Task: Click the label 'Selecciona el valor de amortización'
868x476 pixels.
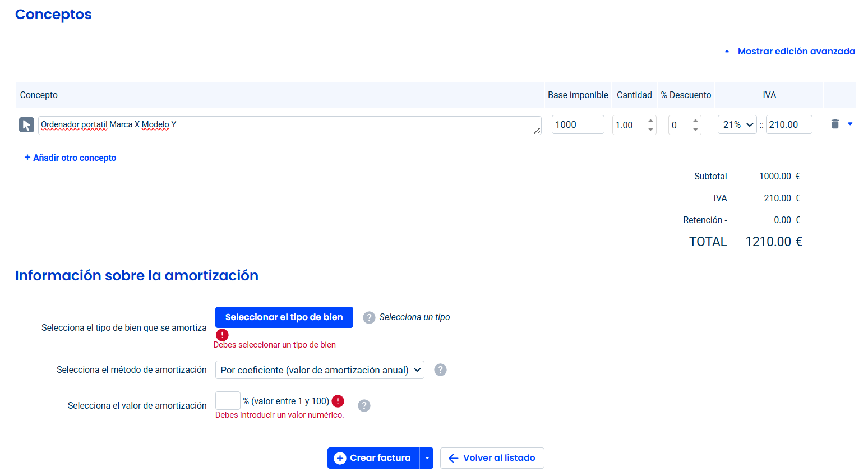Action: click(137, 405)
